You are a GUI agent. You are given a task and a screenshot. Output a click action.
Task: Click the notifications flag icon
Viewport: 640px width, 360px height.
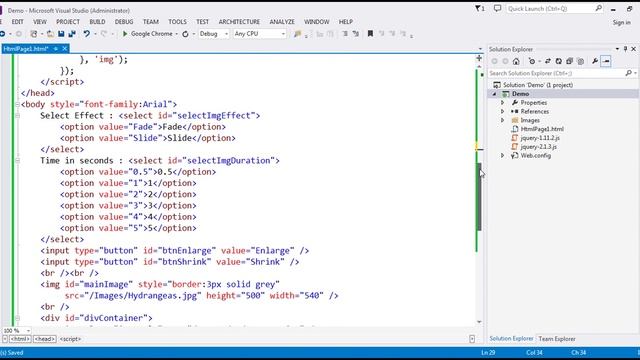pos(480,8)
